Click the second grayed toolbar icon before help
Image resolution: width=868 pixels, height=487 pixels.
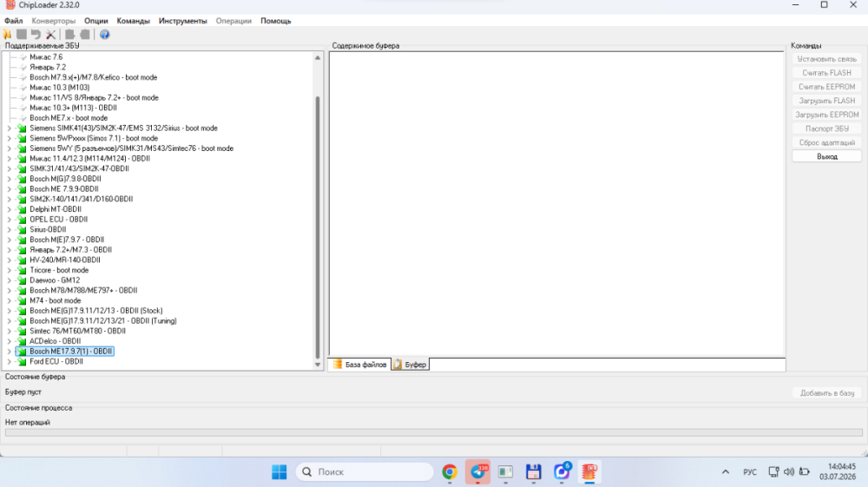tap(85, 35)
